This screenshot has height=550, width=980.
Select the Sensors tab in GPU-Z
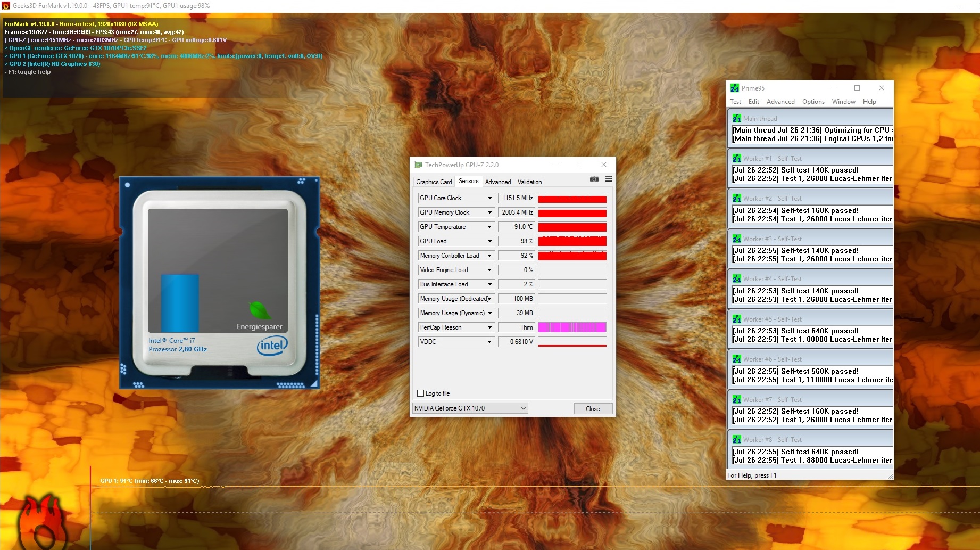point(469,181)
